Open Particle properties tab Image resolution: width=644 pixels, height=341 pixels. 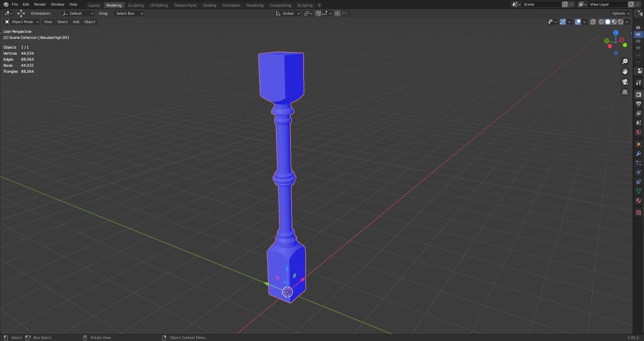(639, 163)
